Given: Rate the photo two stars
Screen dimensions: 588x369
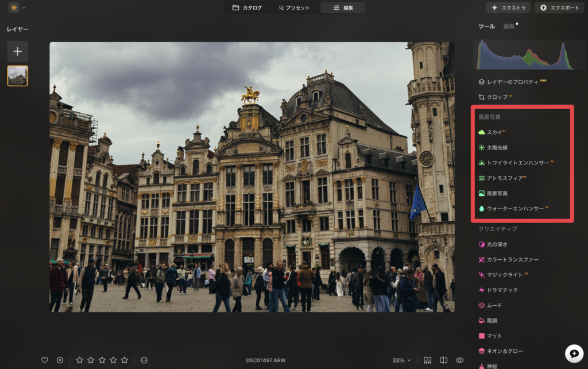Looking at the screenshot, I should point(91,360).
